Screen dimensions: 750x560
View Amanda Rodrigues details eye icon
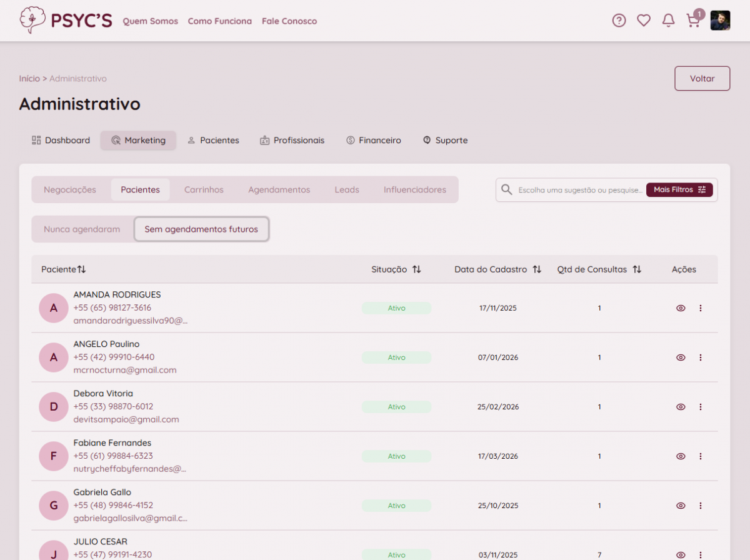[x=681, y=308]
